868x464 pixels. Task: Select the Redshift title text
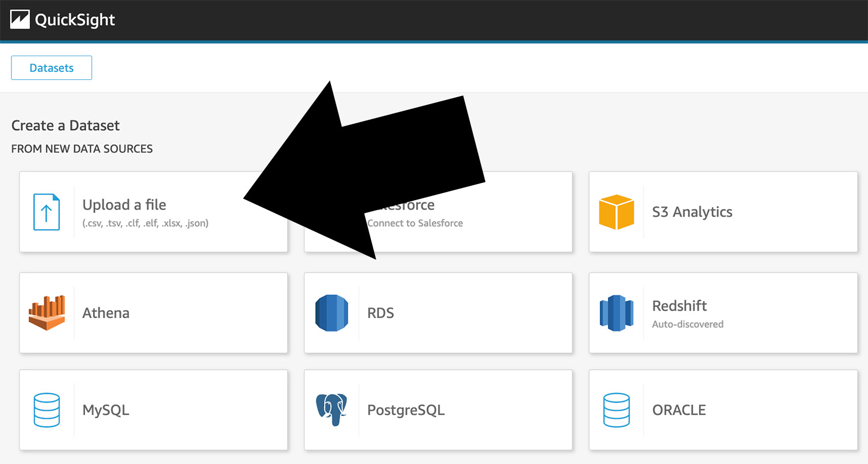click(x=679, y=305)
